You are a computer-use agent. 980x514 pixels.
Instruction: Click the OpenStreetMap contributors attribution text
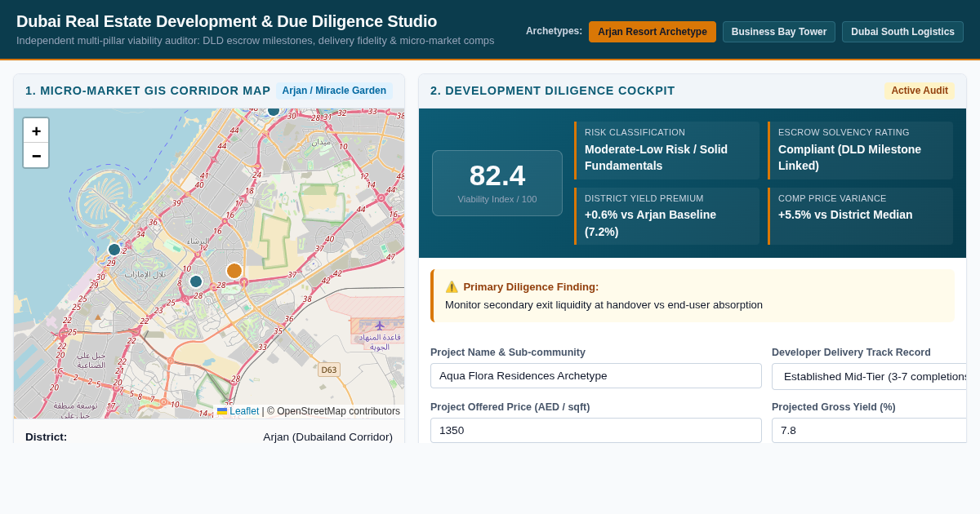[333, 411]
